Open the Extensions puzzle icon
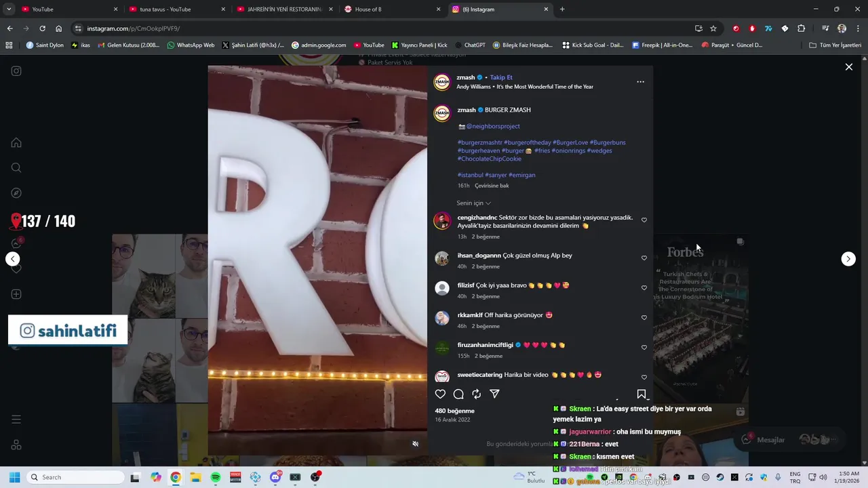 (802, 28)
